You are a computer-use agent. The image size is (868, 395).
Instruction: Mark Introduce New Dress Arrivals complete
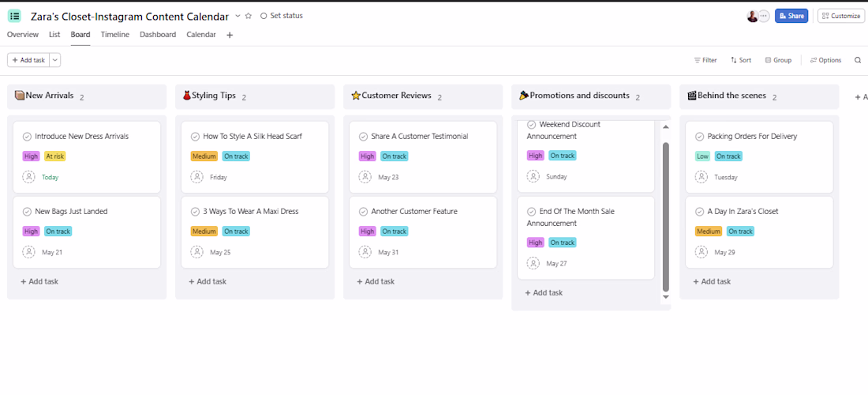tap(27, 137)
